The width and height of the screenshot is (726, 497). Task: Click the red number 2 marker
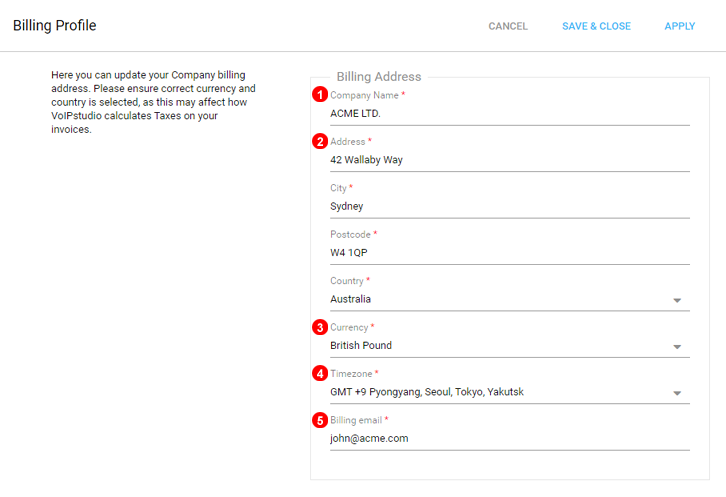(x=320, y=141)
